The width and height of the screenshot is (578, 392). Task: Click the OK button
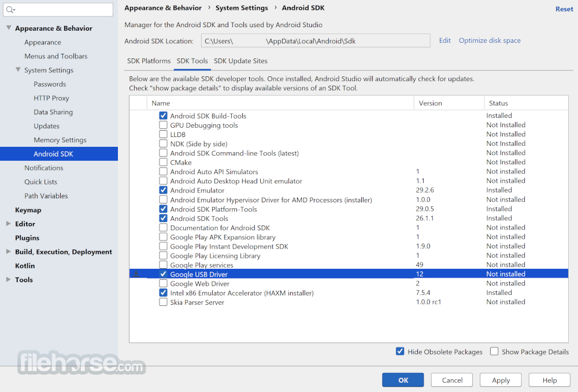tap(403, 380)
